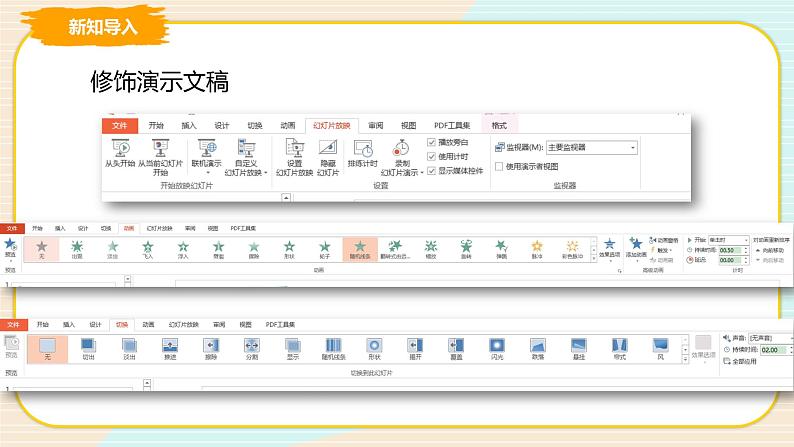Open the PDF工具集 tab in top ribbon
The height and width of the screenshot is (447, 794).
[x=452, y=126]
